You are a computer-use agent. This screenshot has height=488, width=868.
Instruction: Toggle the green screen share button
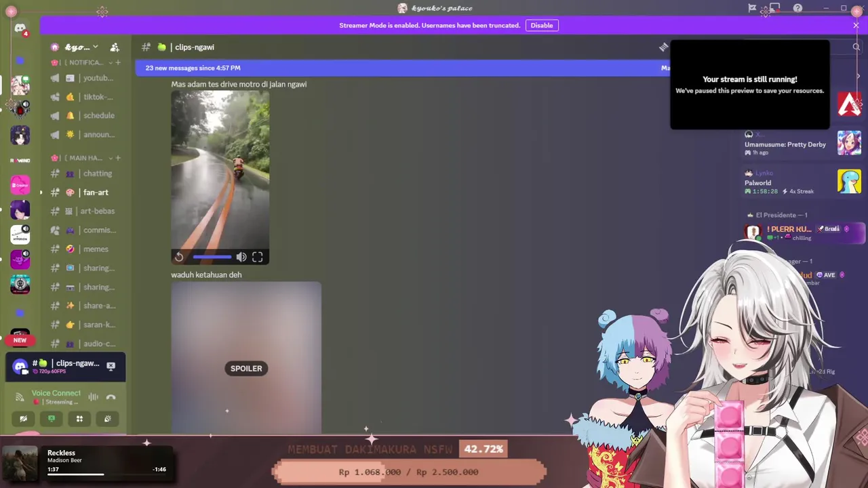[x=51, y=419]
